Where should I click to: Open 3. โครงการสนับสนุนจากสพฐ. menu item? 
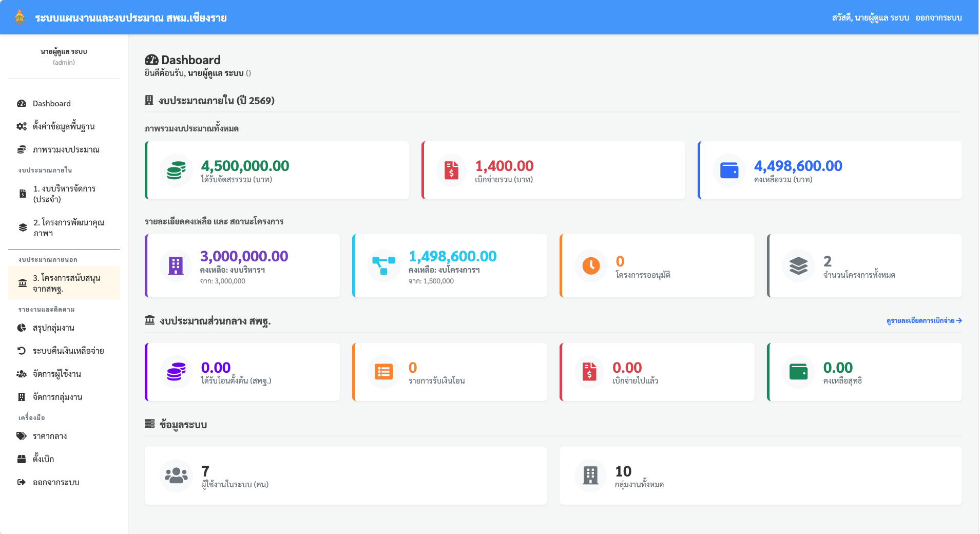[64, 283]
